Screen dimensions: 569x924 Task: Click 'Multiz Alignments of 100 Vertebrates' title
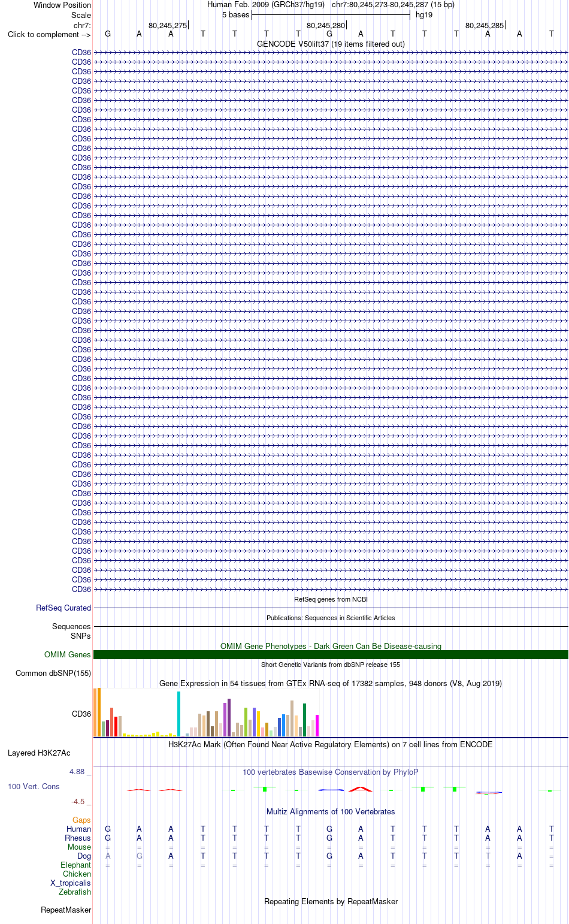click(x=331, y=811)
